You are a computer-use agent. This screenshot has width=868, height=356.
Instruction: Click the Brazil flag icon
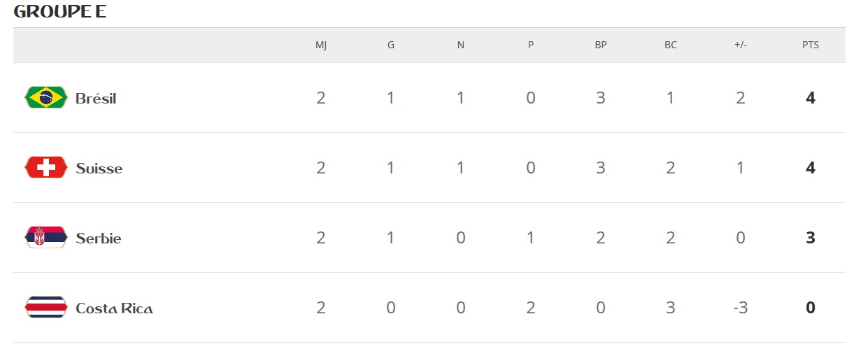click(45, 97)
